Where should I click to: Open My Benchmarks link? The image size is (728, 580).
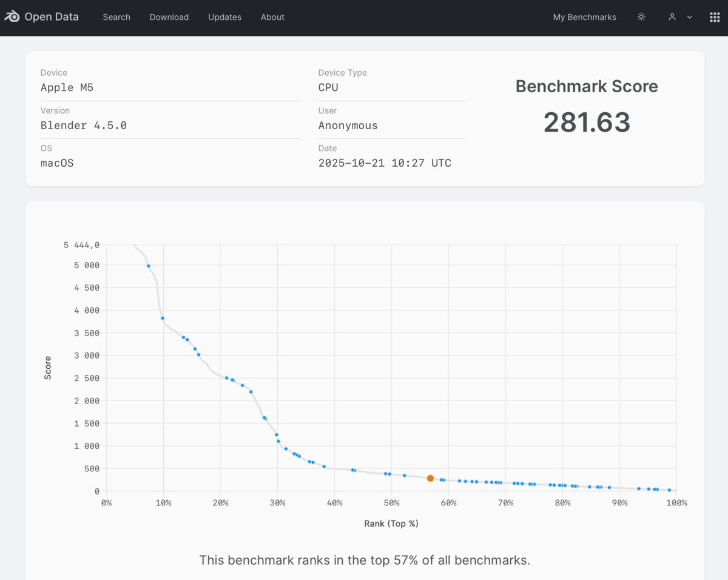pos(584,17)
